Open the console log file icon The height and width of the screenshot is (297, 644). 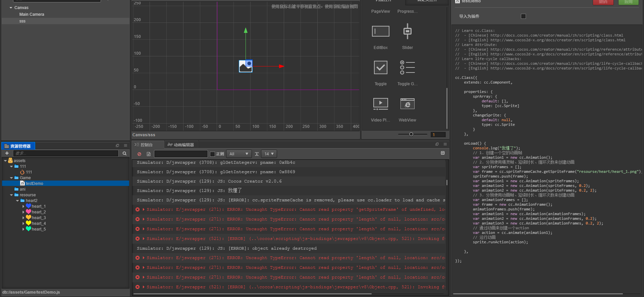point(149,154)
